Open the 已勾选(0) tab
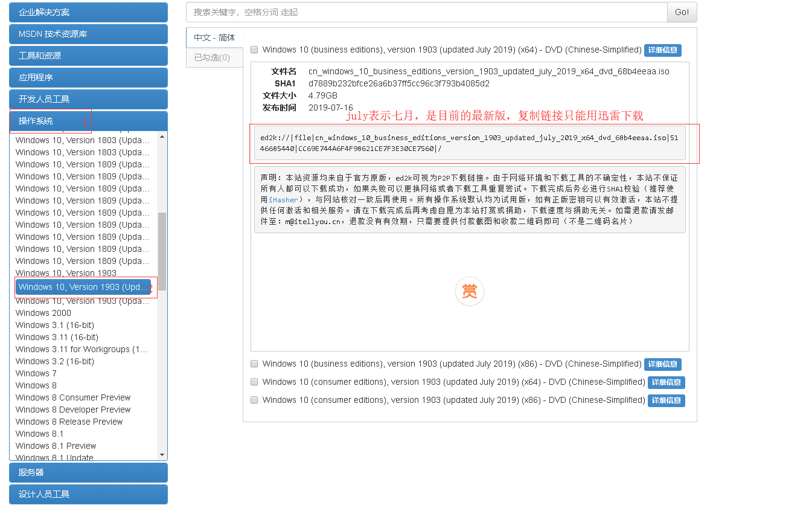Viewport: 812px width, 511px height. (214, 58)
